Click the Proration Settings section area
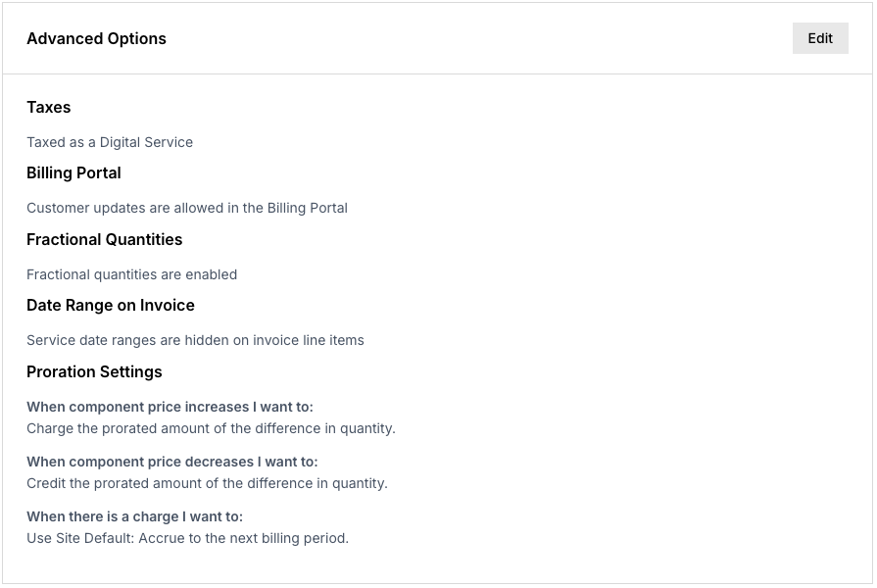Viewport: 877px width, 588px height. point(94,372)
